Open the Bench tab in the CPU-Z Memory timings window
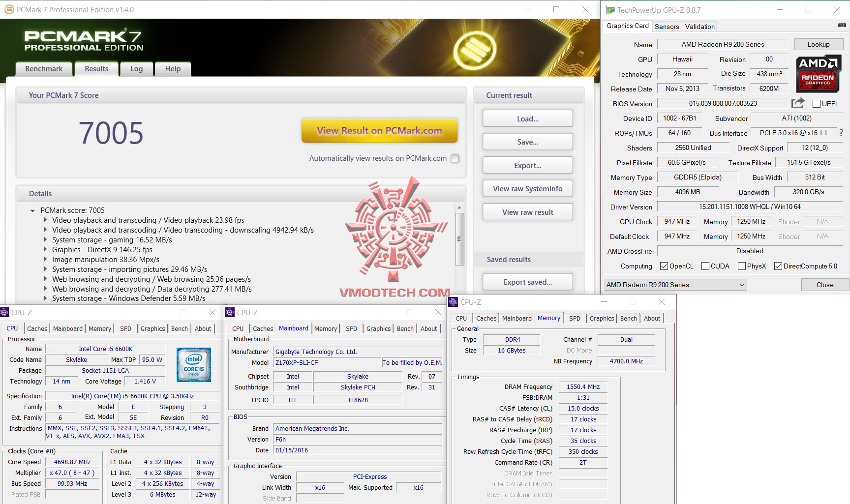The height and width of the screenshot is (504, 850). coord(628,318)
